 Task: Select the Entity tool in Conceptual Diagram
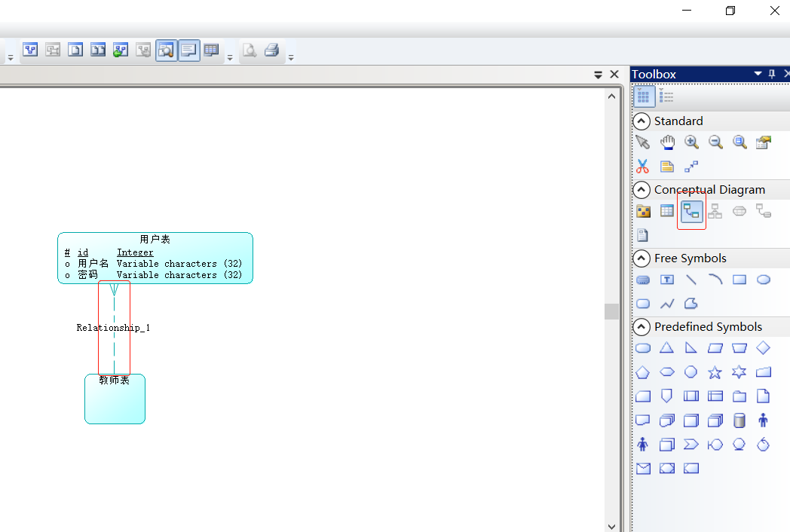pyautogui.click(x=667, y=210)
